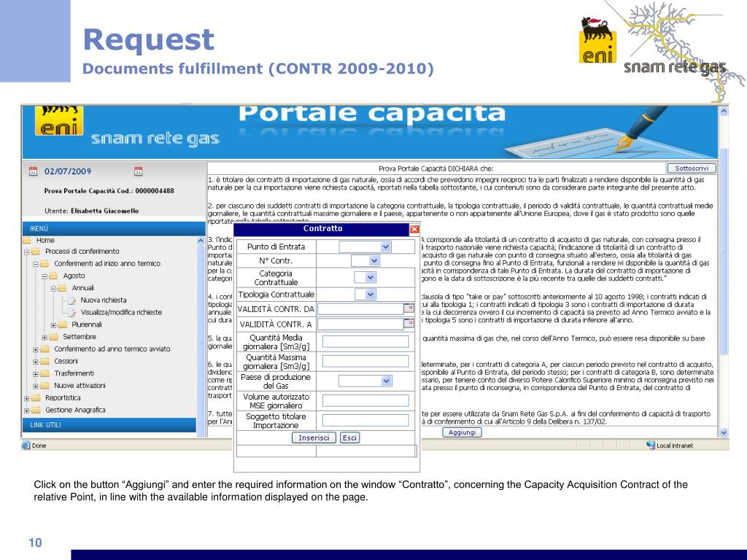Click the calendar icon left of 02/07/2009
The height and width of the screenshot is (560, 747).
[x=33, y=171]
